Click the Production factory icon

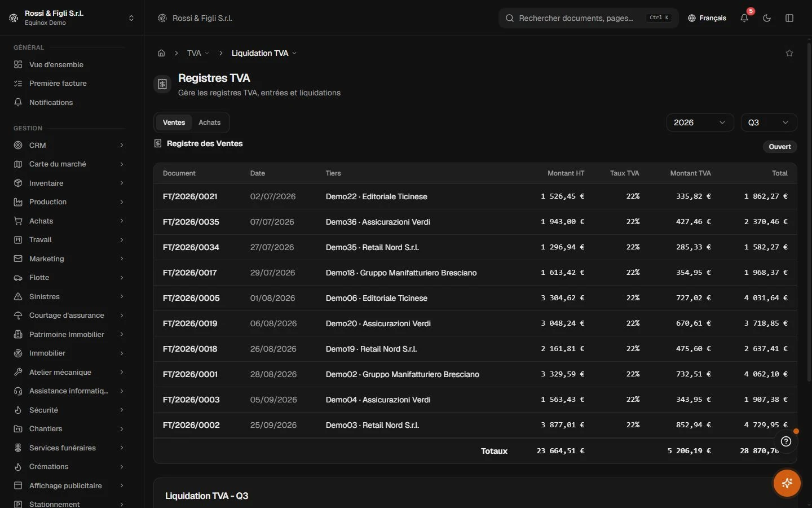[18, 202]
